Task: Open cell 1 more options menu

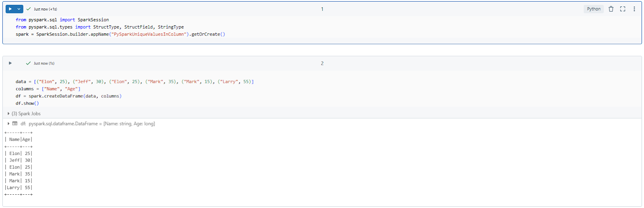Action: pos(634,9)
